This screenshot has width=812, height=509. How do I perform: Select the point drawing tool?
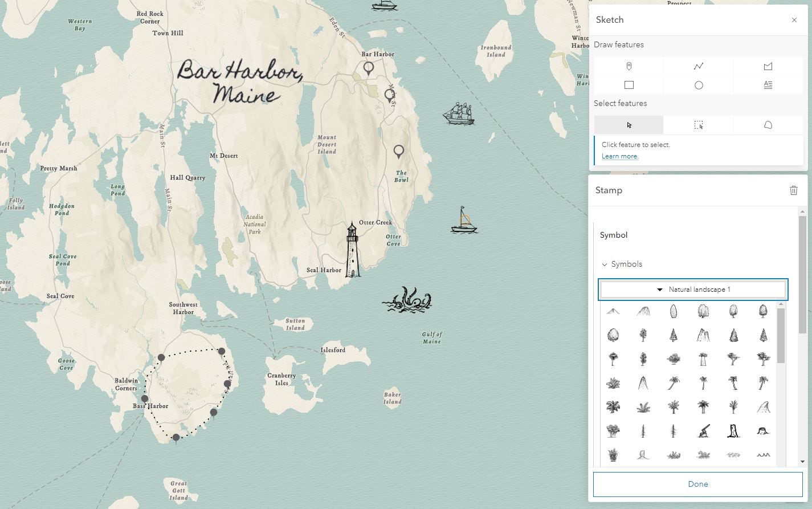[x=629, y=66]
